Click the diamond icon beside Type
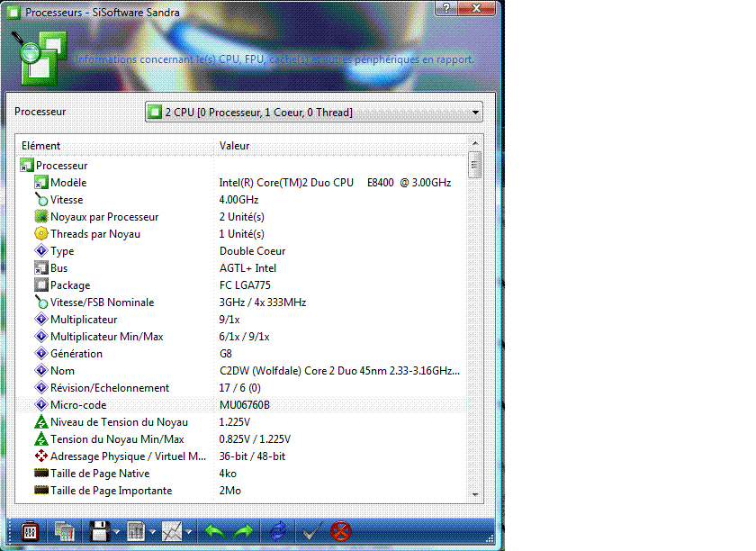Screen dimensions: 756x551 (x=41, y=251)
